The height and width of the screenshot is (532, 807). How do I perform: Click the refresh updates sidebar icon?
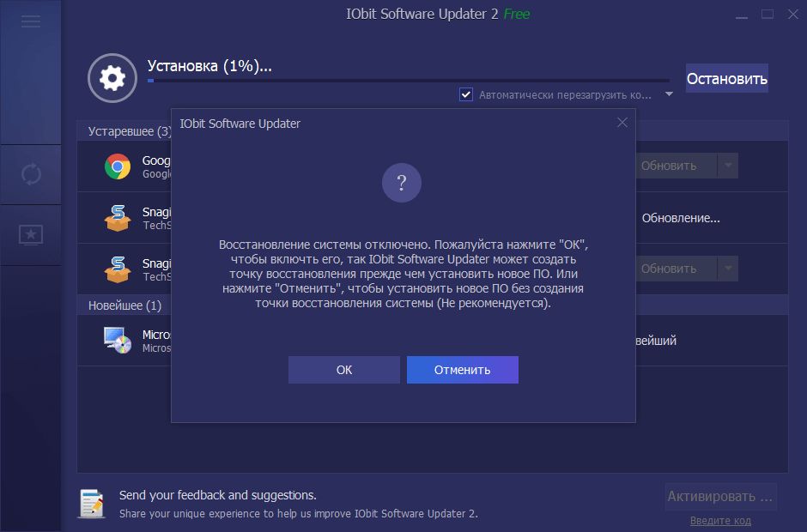[31, 174]
